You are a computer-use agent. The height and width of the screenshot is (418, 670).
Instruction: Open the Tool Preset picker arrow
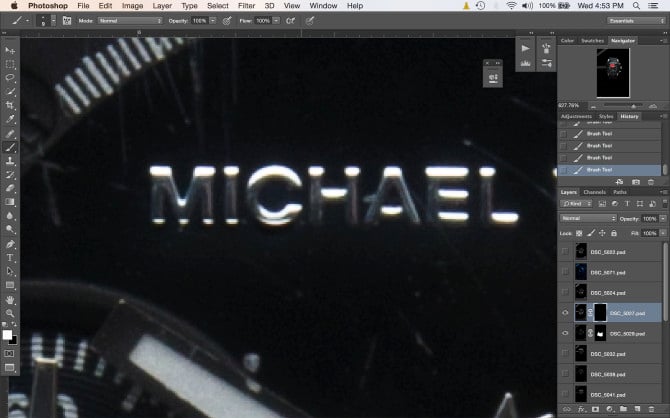pyautogui.click(x=28, y=21)
